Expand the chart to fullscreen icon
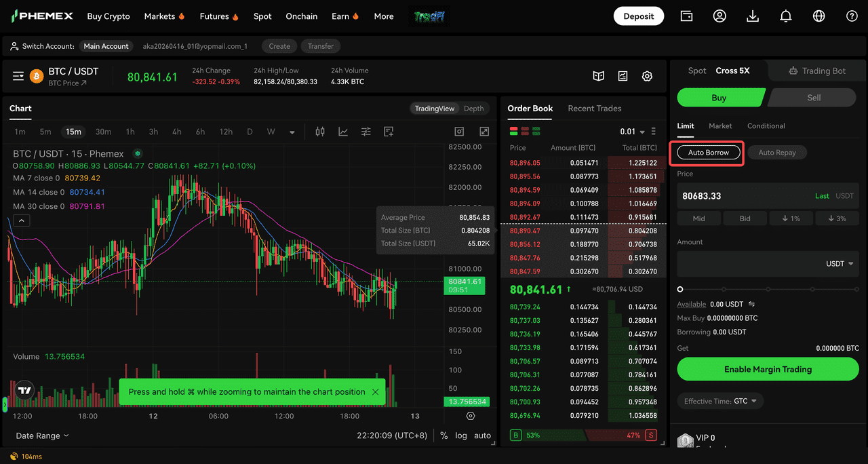The image size is (868, 464). (x=484, y=132)
